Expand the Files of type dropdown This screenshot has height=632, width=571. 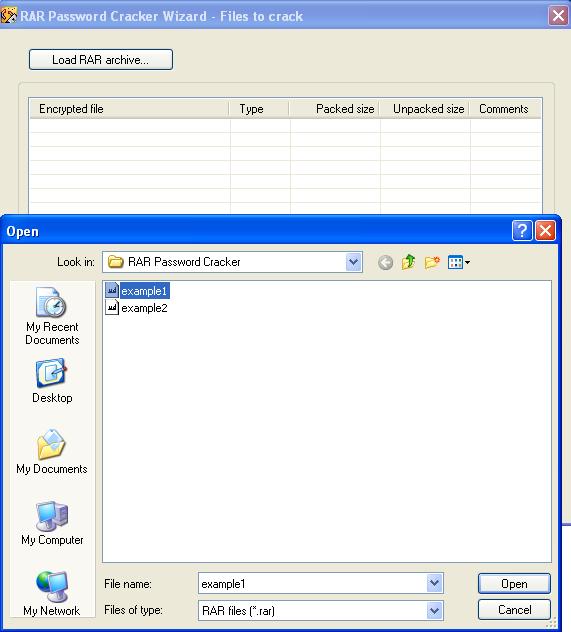click(434, 611)
